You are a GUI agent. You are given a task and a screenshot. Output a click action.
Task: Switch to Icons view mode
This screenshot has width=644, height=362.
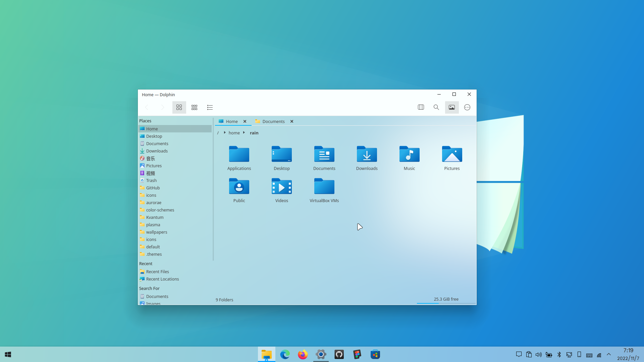point(179,107)
